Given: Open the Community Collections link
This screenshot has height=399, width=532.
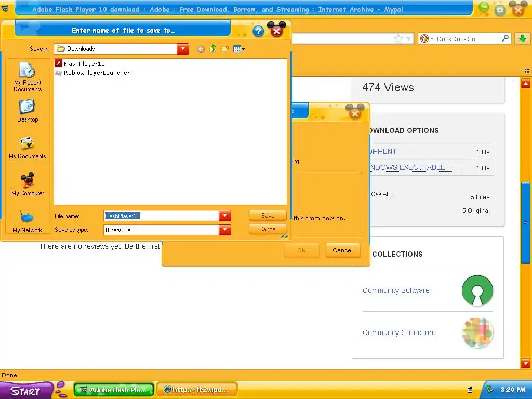Looking at the screenshot, I should pos(400,332).
